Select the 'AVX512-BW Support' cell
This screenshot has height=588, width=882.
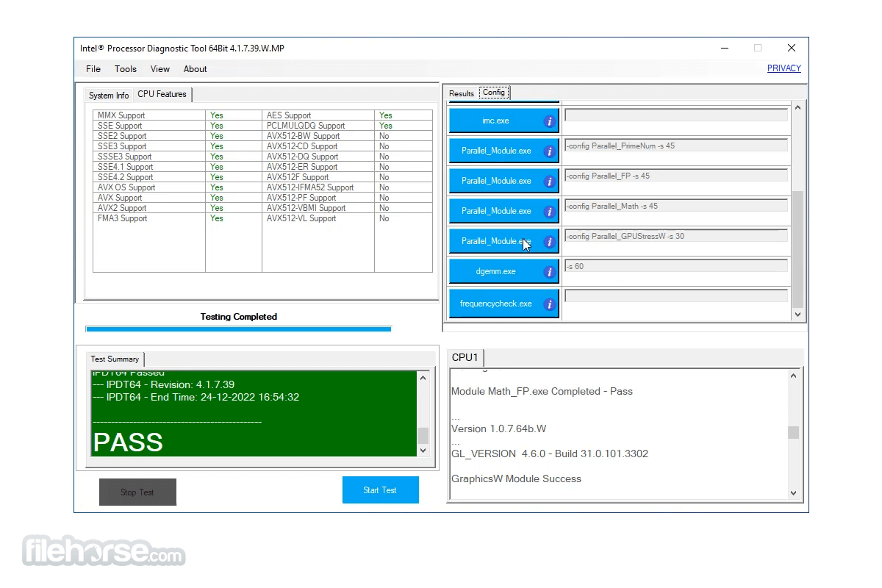pos(318,136)
